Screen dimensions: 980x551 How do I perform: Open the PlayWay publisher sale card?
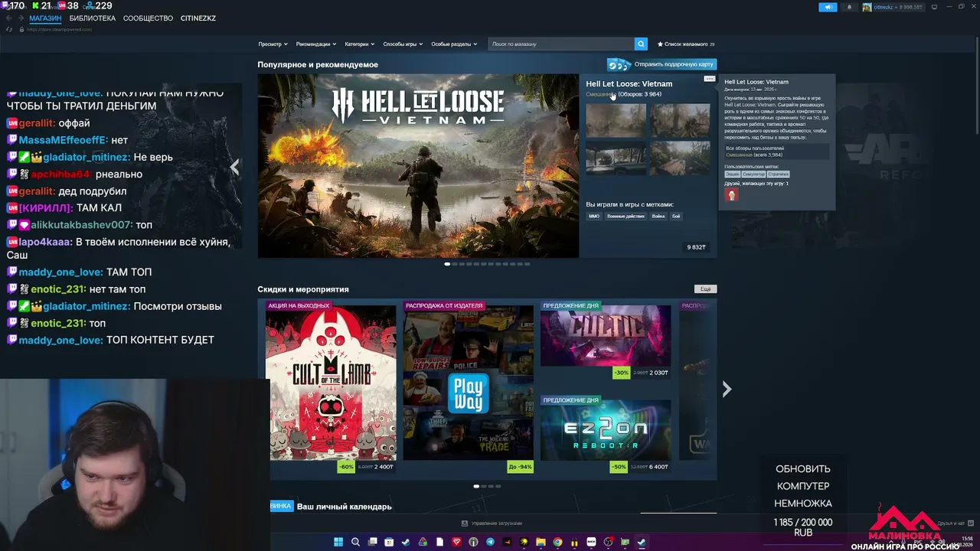click(x=468, y=389)
